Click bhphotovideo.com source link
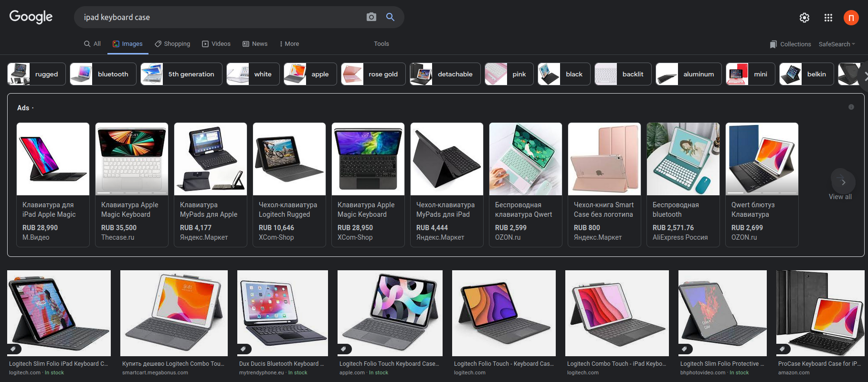The image size is (868, 382). [x=703, y=372]
